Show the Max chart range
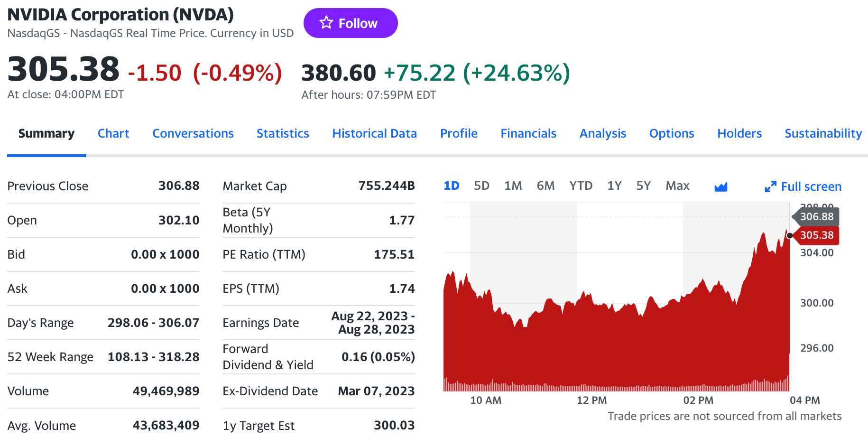Screen dimensions: 868x447 [x=677, y=186]
